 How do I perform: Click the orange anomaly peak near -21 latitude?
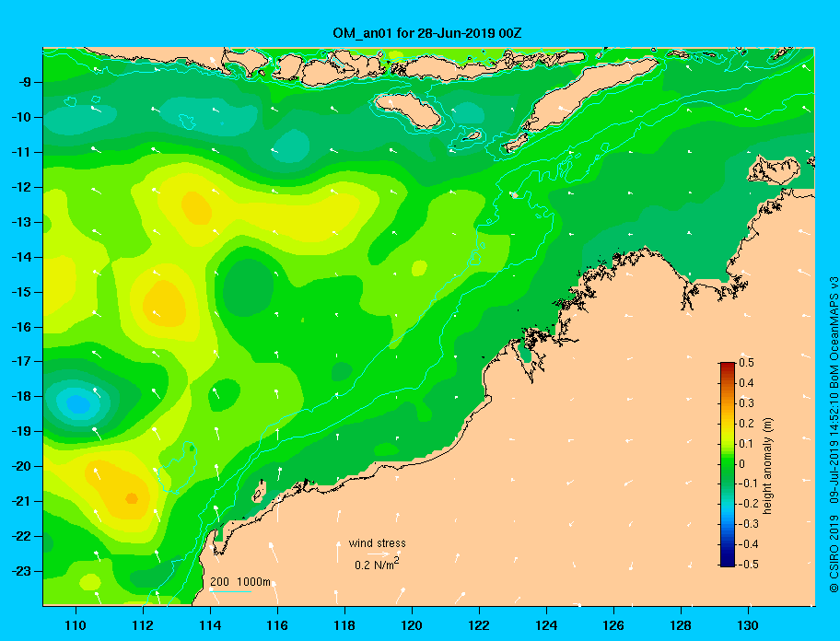point(131,498)
